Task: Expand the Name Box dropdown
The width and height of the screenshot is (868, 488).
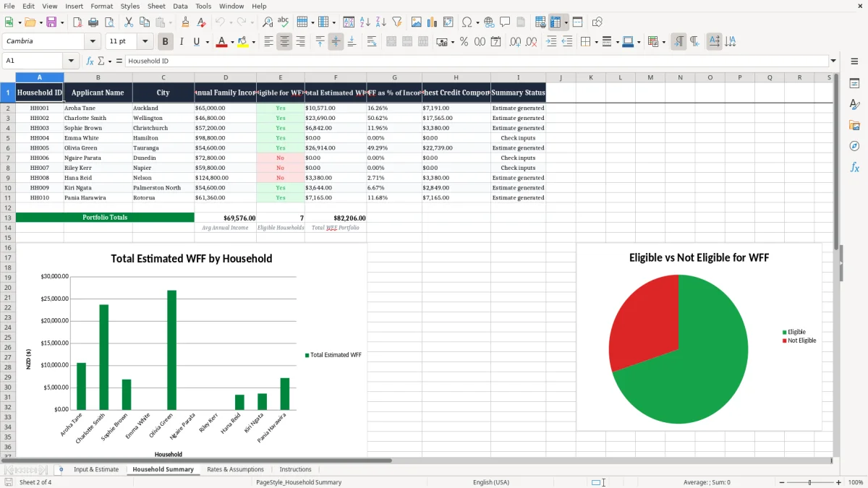Action: tap(71, 61)
